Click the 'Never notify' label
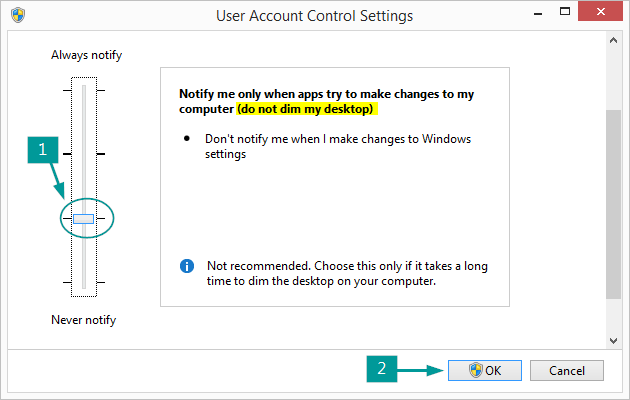Image resolution: width=630 pixels, height=400 pixels. 84,320
